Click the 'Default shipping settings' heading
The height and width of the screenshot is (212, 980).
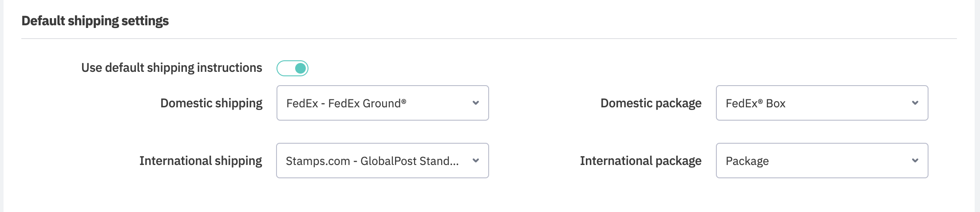click(x=95, y=21)
